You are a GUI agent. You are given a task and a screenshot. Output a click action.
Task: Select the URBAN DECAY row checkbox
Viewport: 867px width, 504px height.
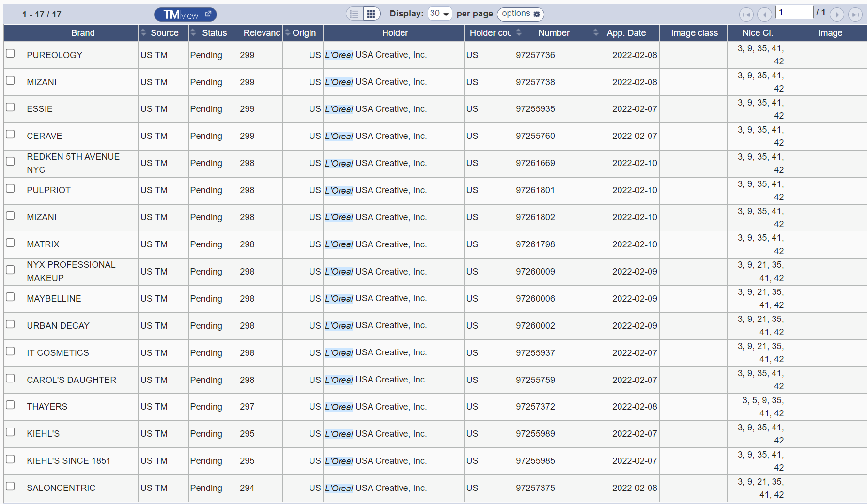click(10, 324)
